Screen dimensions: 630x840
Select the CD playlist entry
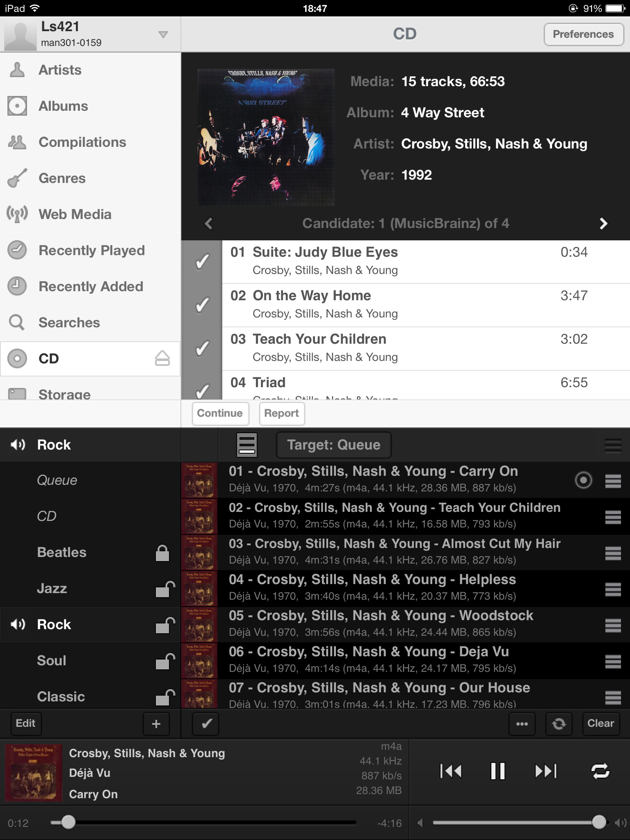[x=90, y=516]
